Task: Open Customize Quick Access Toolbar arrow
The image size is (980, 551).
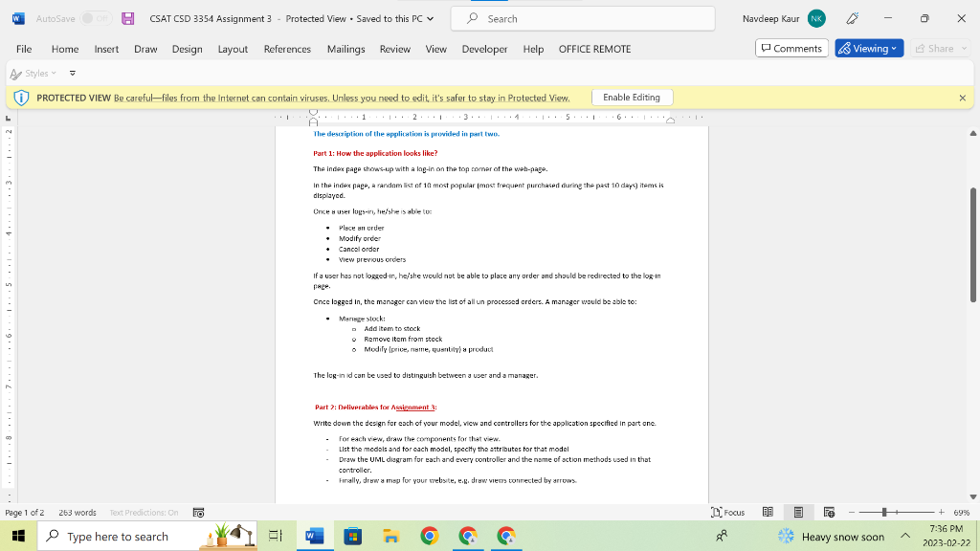Action: [x=73, y=73]
